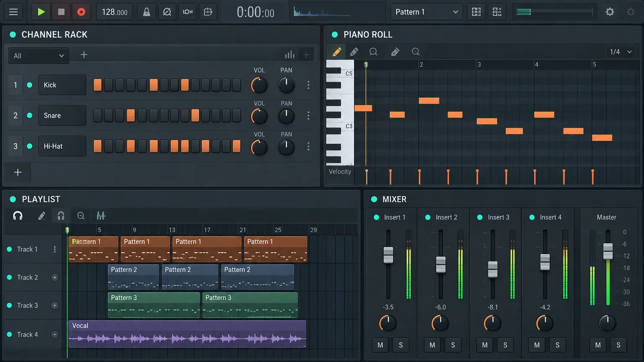
Task: Select the Insert 4 mixer channel label
Action: [551, 217]
